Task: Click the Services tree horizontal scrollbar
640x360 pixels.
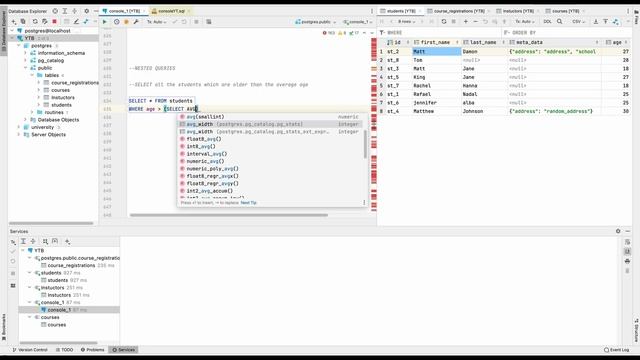Action: 58,343
